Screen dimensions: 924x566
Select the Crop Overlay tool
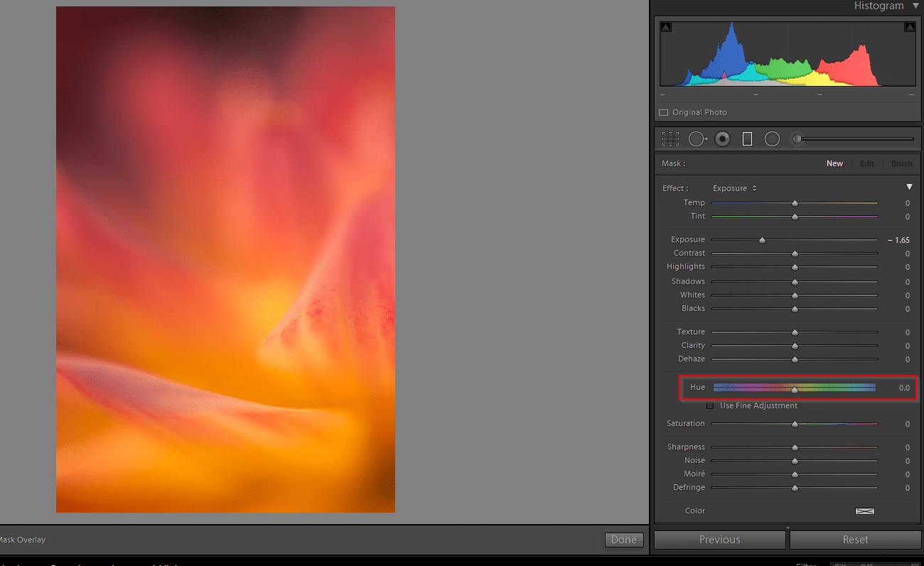tap(670, 138)
